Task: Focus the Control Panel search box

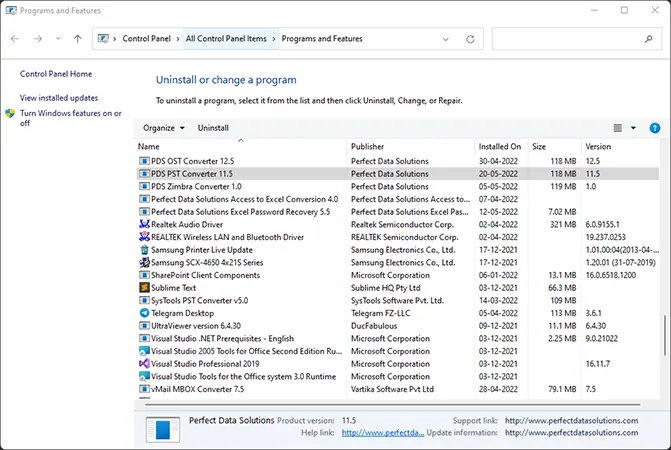Action: click(577, 39)
